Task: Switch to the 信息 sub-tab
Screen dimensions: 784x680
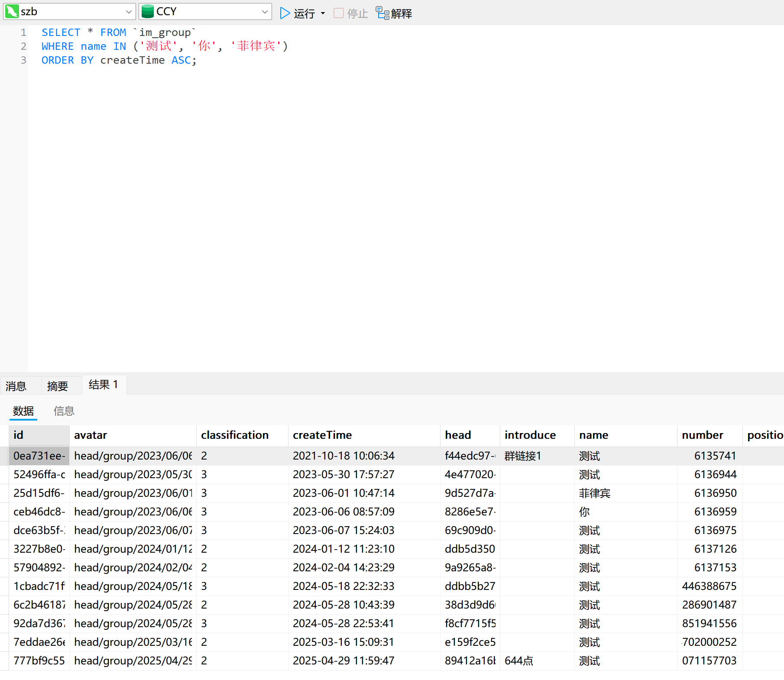Action: [64, 411]
